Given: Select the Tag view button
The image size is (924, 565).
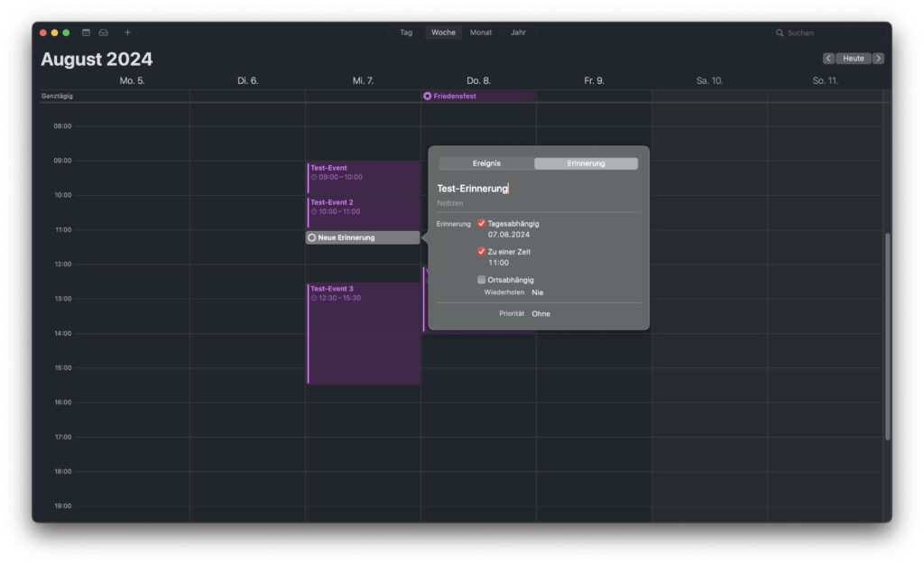Looking at the screenshot, I should tap(405, 32).
